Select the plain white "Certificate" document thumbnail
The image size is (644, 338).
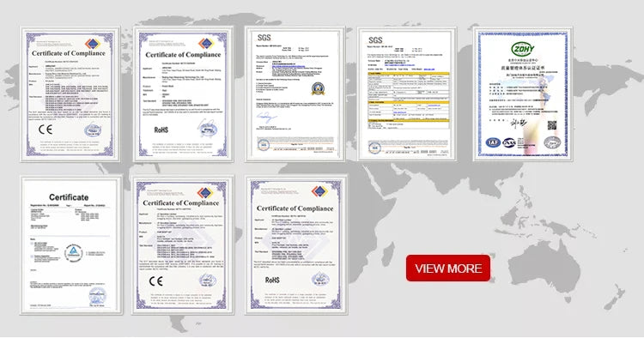(71, 245)
